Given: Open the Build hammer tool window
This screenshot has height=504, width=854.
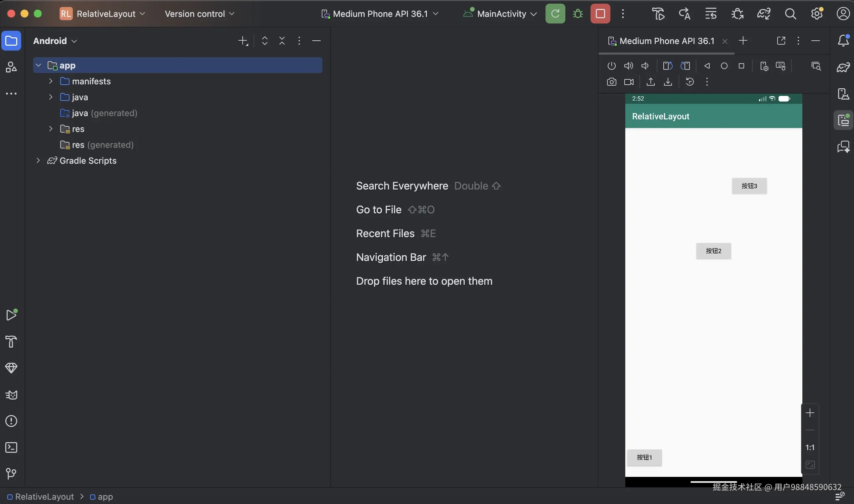Looking at the screenshot, I should pos(11,342).
